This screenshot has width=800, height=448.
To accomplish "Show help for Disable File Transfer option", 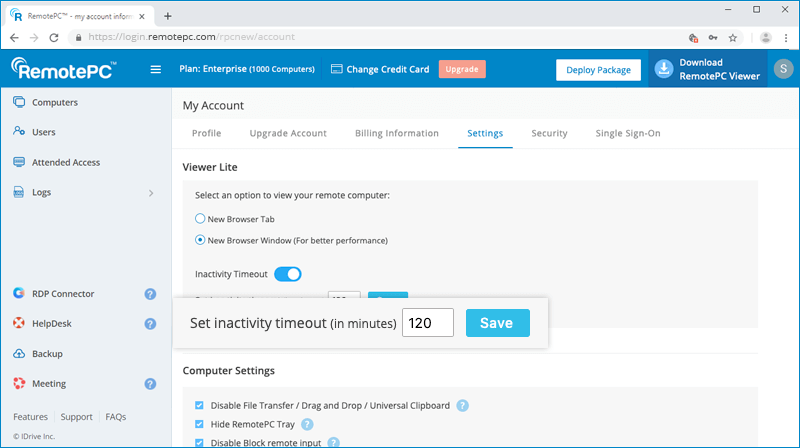I will pos(462,406).
